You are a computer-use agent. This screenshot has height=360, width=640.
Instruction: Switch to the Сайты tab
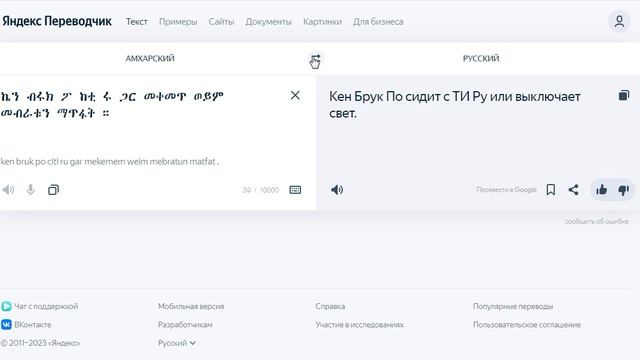click(221, 22)
